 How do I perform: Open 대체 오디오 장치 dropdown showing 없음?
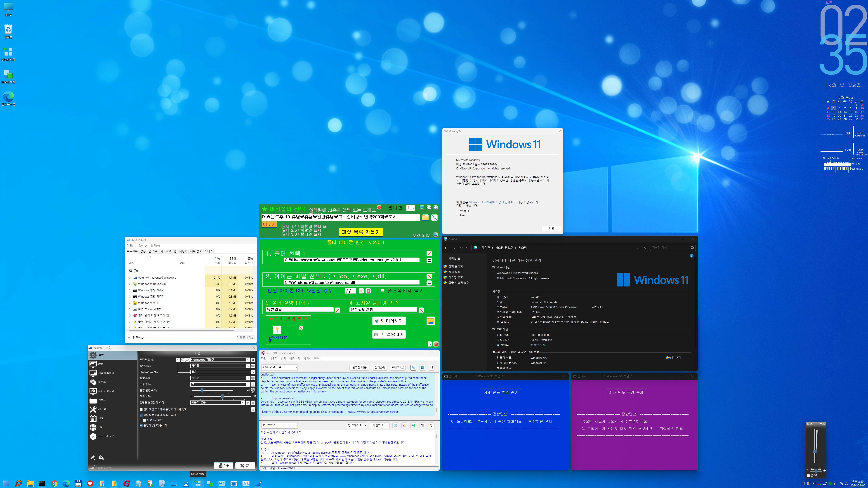click(x=222, y=372)
